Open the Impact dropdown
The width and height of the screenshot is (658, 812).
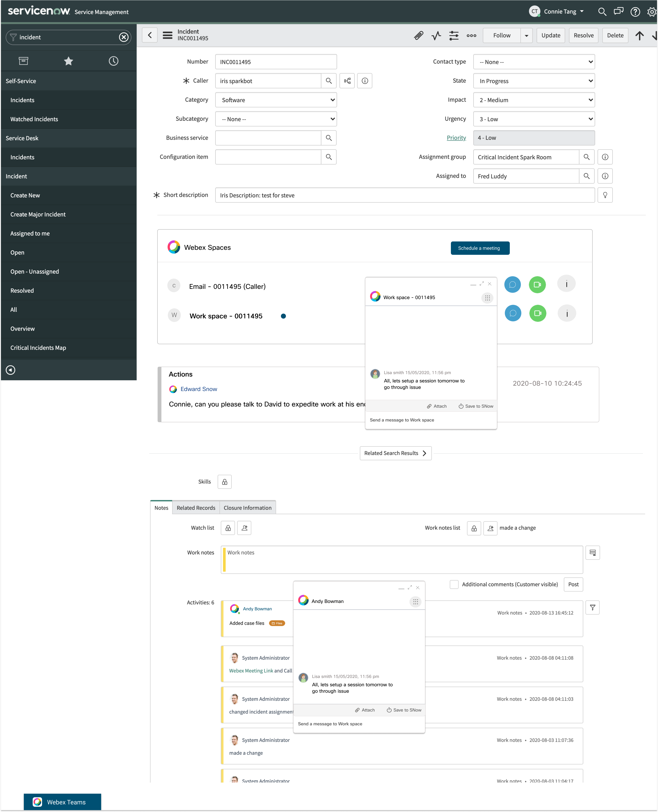click(x=534, y=100)
